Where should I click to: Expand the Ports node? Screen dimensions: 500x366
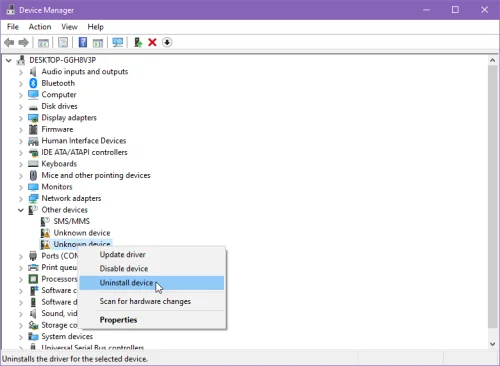[x=21, y=256]
